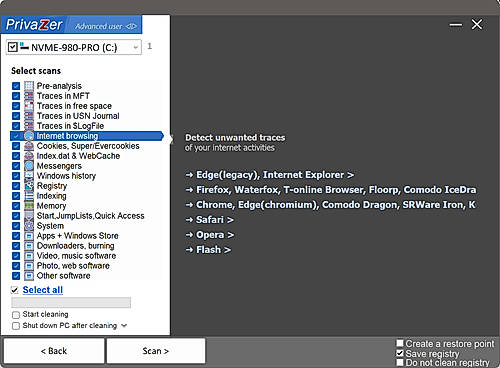This screenshot has height=368, width=500.
Task: Click the Downloaders, burning label
Action: pos(75,246)
